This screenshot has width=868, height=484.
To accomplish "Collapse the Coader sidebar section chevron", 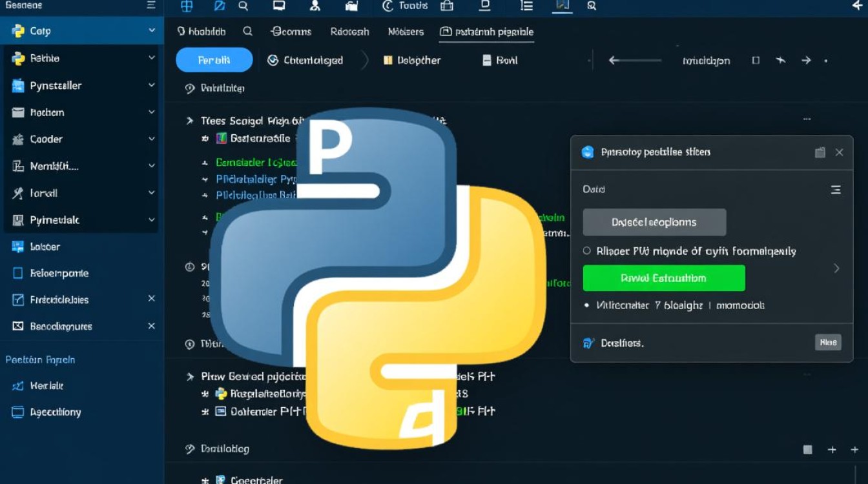I will pos(152,139).
